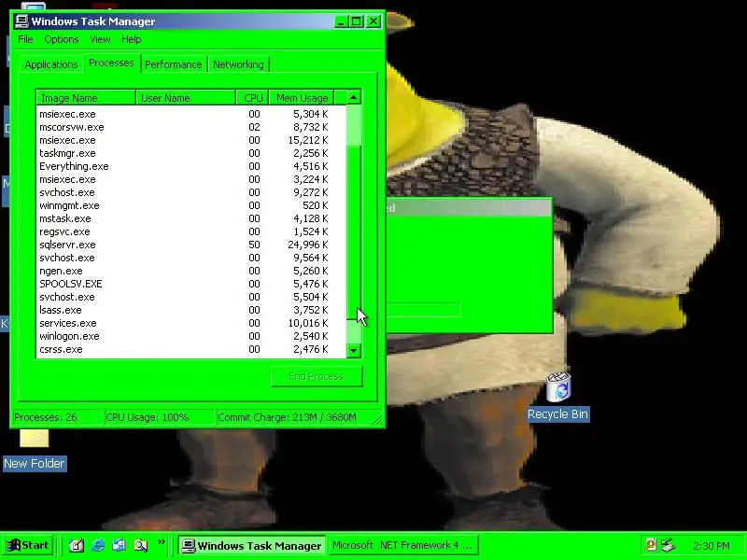Click the End Process button
The width and height of the screenshot is (747, 560).
tap(317, 376)
